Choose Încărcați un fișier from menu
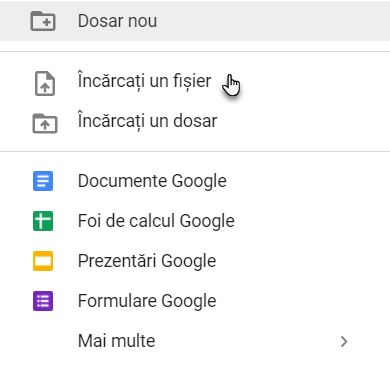 (144, 82)
